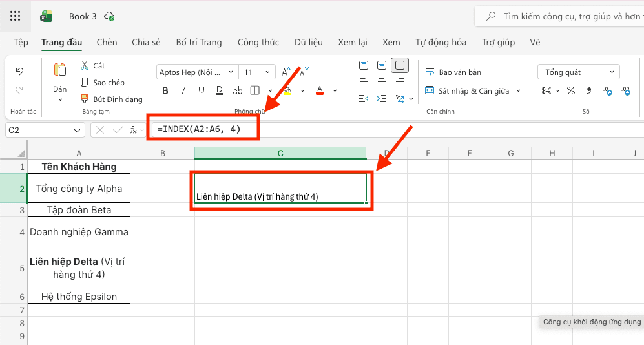Viewport: 644px width, 345px height.
Task: Apply cell borders icon
Action: tap(255, 90)
